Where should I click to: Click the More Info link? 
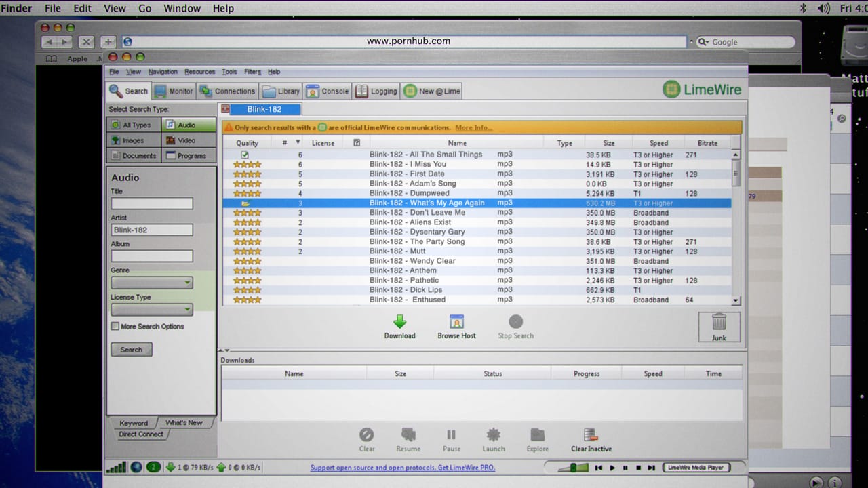point(474,127)
